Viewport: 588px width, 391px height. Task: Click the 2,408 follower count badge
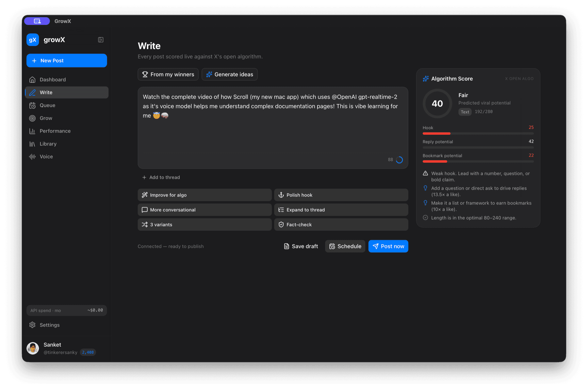[88, 352]
